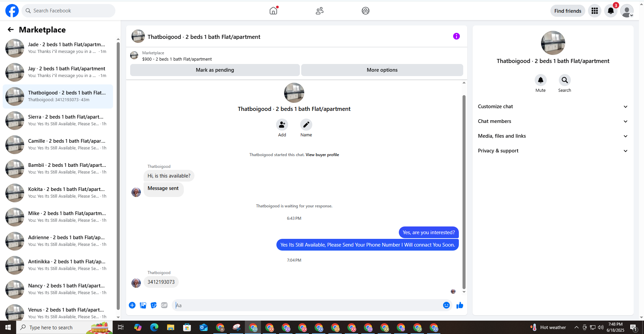This screenshot has height=334, width=644.
Task: Open Task View on the taskbar
Action: click(121, 327)
